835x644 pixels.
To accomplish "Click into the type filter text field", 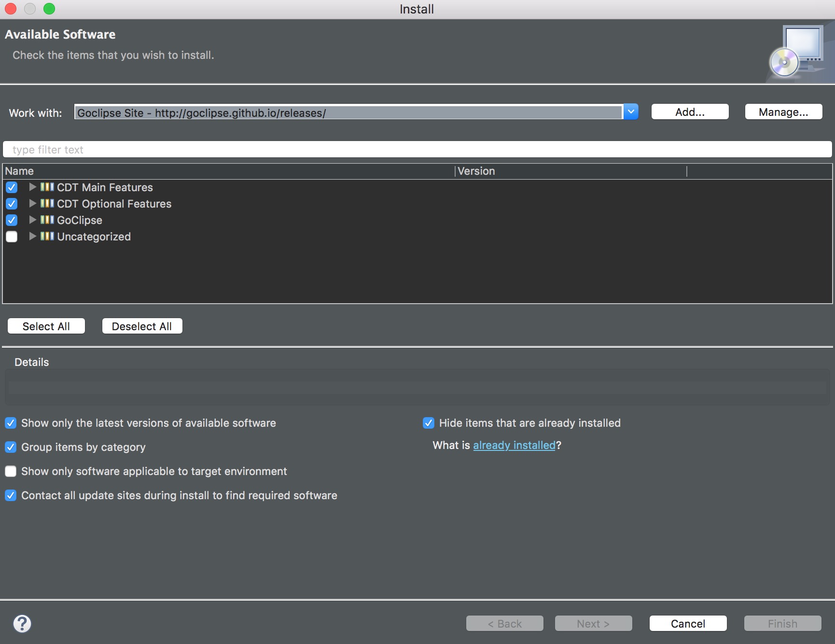I will [417, 150].
